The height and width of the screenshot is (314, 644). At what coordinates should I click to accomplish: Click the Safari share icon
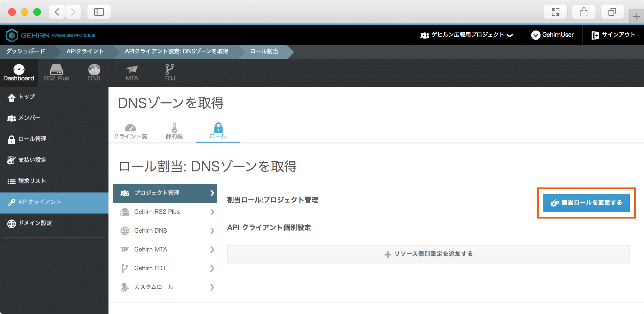coord(584,12)
